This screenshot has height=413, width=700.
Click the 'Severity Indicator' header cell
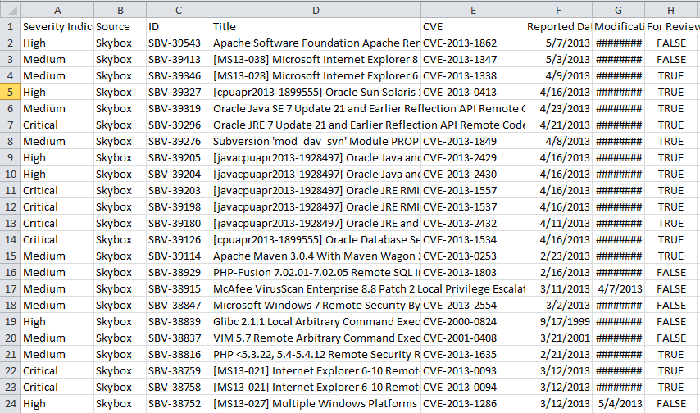click(x=57, y=27)
